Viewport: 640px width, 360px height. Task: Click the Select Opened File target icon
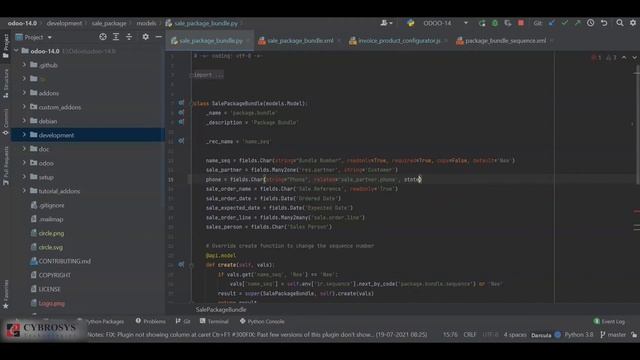tap(103, 37)
